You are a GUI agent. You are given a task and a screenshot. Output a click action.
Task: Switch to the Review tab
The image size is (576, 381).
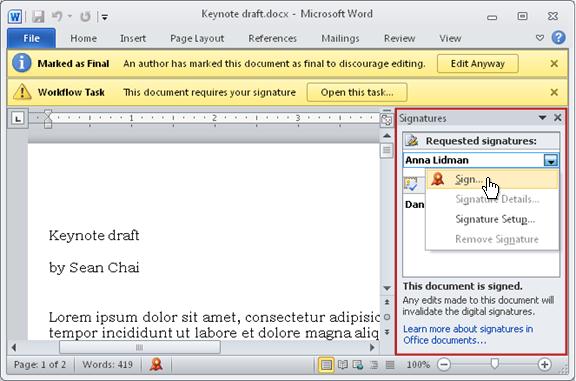point(399,38)
